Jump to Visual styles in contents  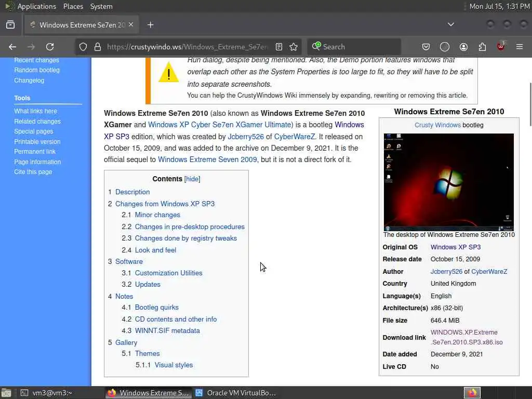pyautogui.click(x=174, y=365)
